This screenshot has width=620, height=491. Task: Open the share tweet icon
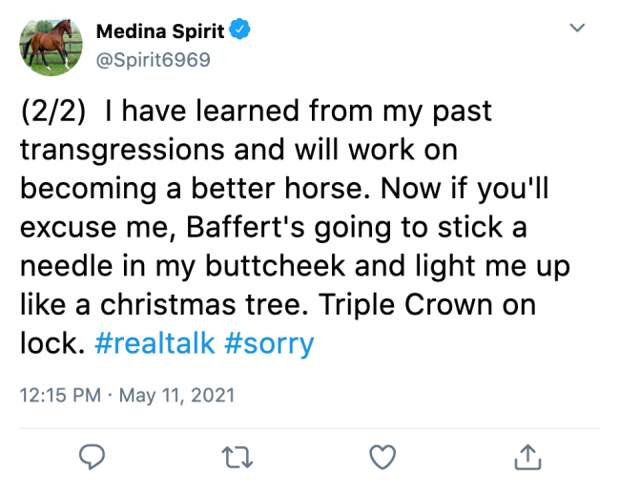click(526, 457)
